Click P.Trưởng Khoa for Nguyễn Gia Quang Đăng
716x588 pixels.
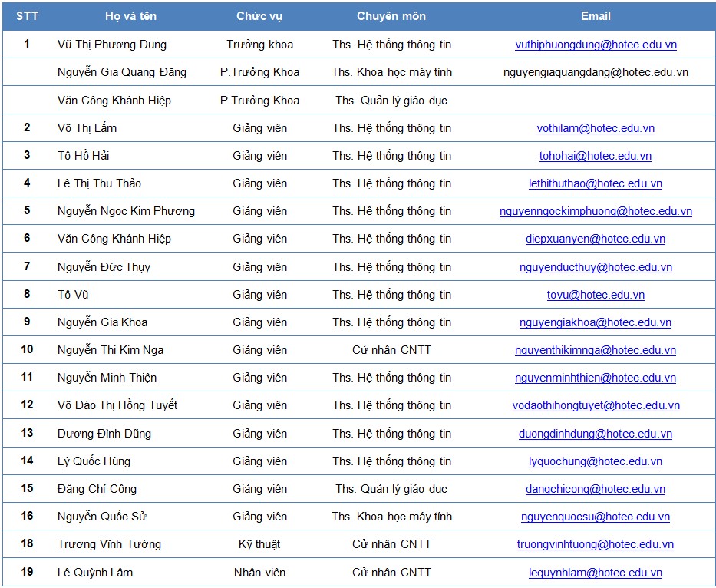tap(260, 72)
